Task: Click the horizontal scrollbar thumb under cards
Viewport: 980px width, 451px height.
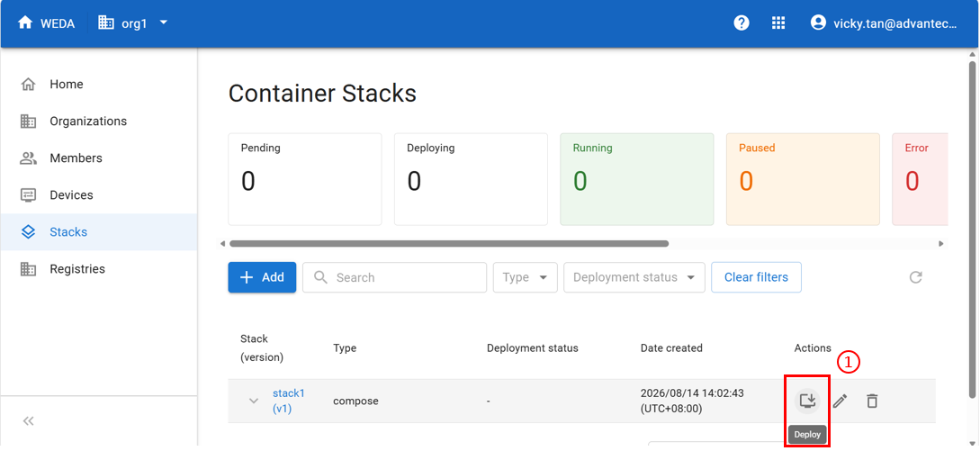Action: coord(449,243)
